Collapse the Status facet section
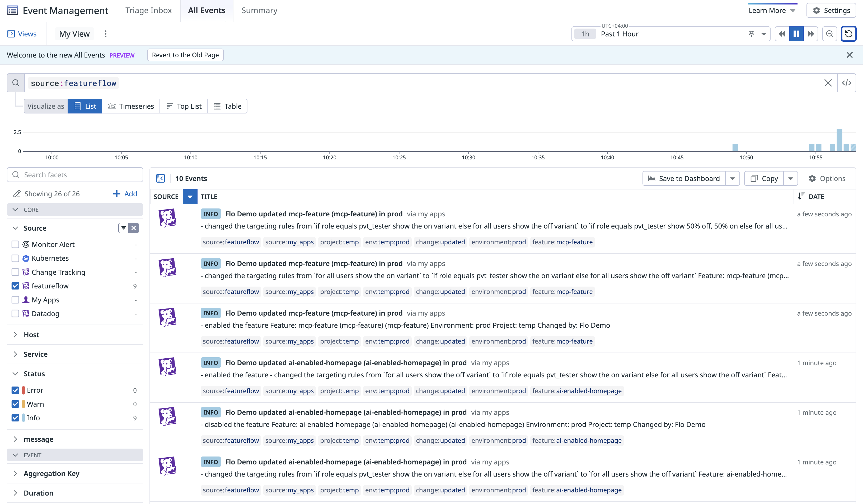The width and height of the screenshot is (863, 504). pos(15,374)
